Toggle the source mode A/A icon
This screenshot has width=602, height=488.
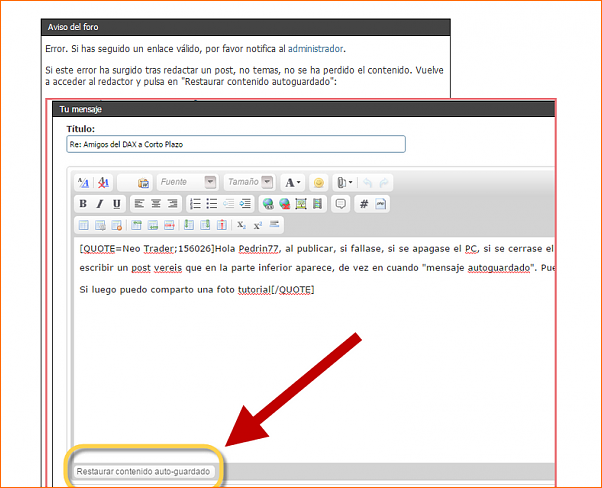click(83, 182)
